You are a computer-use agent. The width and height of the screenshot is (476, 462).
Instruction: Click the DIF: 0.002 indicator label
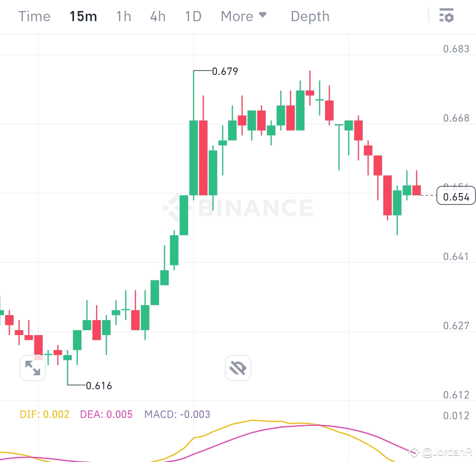point(44,414)
